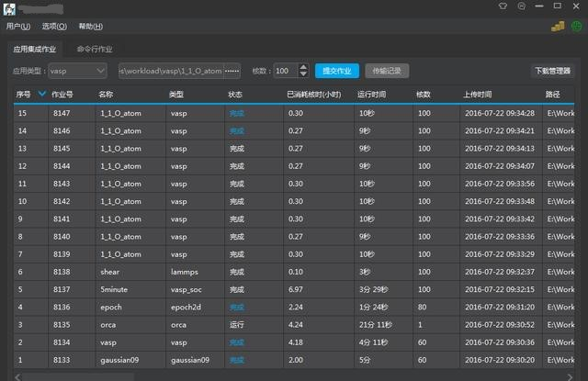The image size is (588, 381).
Task: Decrease the 核数 value with the down arrow
Action: click(304, 74)
